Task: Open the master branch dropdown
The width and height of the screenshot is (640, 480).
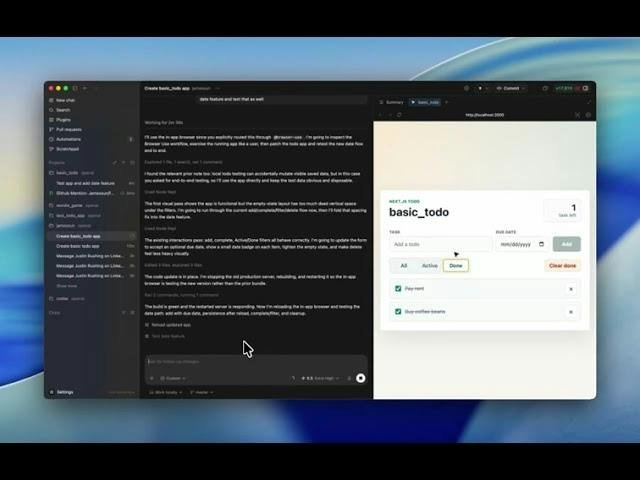Action: pyautogui.click(x=202, y=392)
